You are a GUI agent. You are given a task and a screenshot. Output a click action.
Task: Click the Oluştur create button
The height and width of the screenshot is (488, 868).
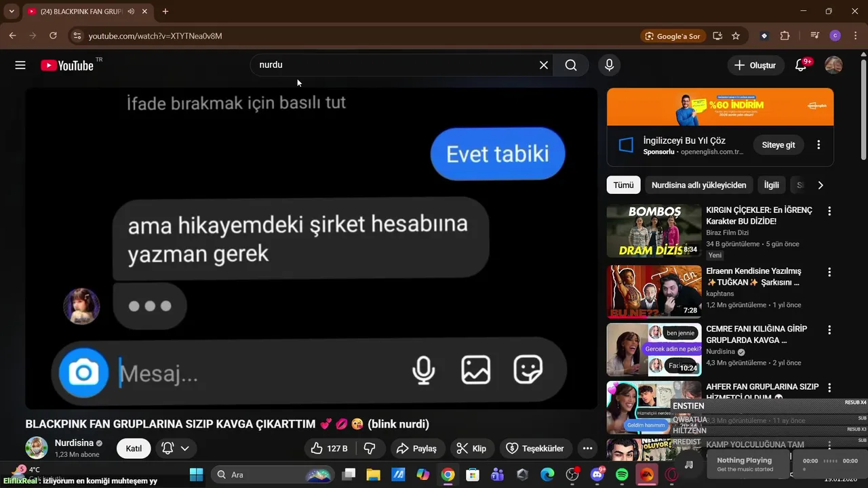click(x=755, y=65)
